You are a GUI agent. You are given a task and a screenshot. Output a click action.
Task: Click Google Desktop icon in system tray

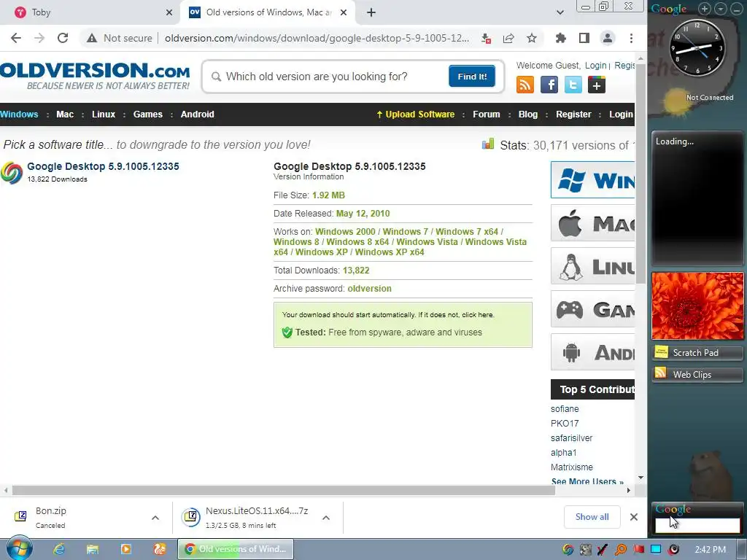point(568,550)
